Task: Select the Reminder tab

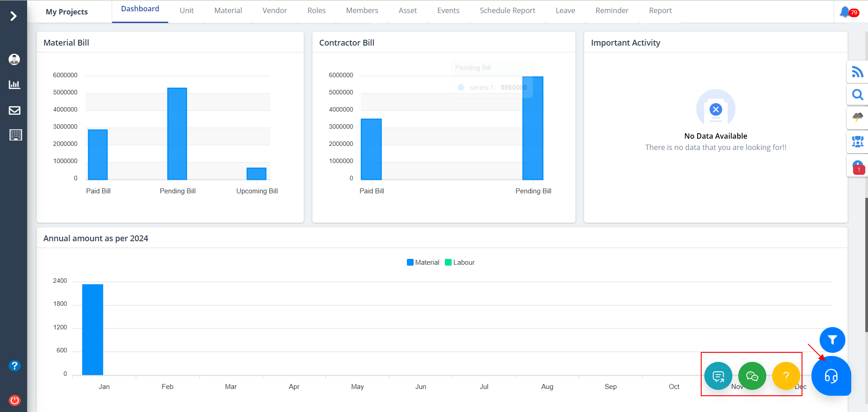Action: [612, 11]
